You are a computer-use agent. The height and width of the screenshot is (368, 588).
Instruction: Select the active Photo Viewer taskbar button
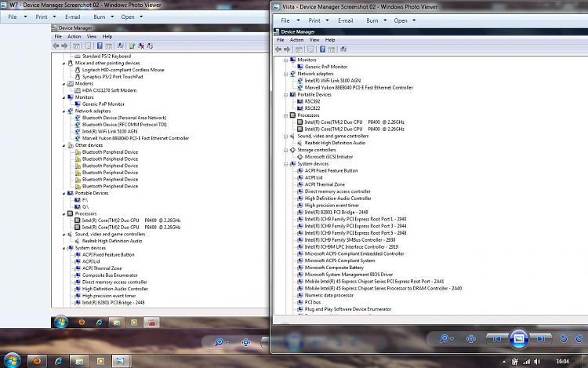click(121, 361)
